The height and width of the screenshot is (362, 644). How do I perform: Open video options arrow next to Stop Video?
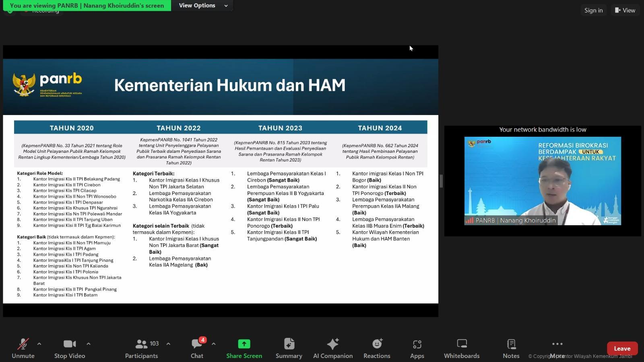click(89, 344)
